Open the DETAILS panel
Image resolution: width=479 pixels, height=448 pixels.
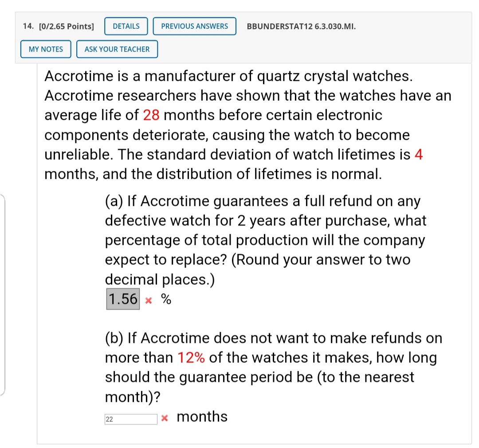coord(126,26)
